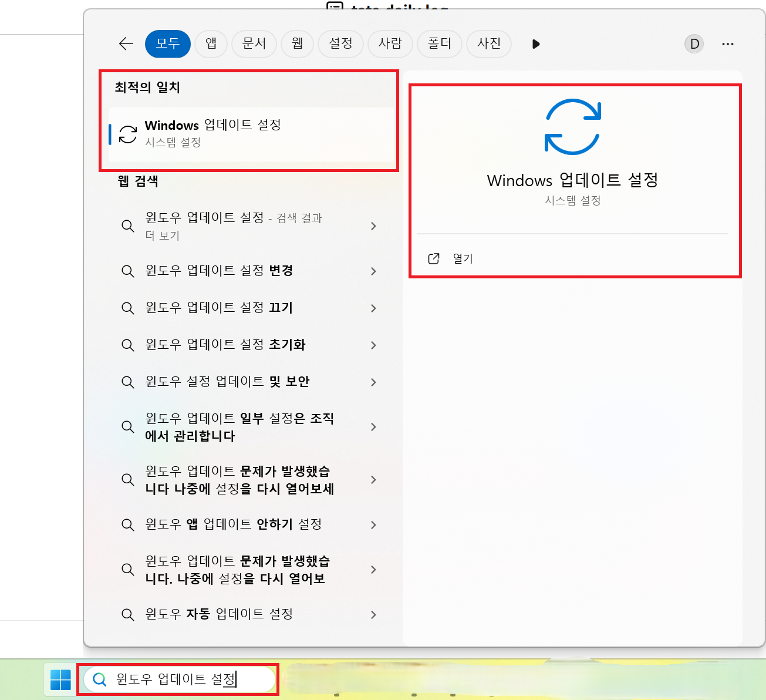Screen dimensions: 766x700
Task: Expand chevron for 자동 업데이트 설정 suggestion
Action: tap(373, 615)
